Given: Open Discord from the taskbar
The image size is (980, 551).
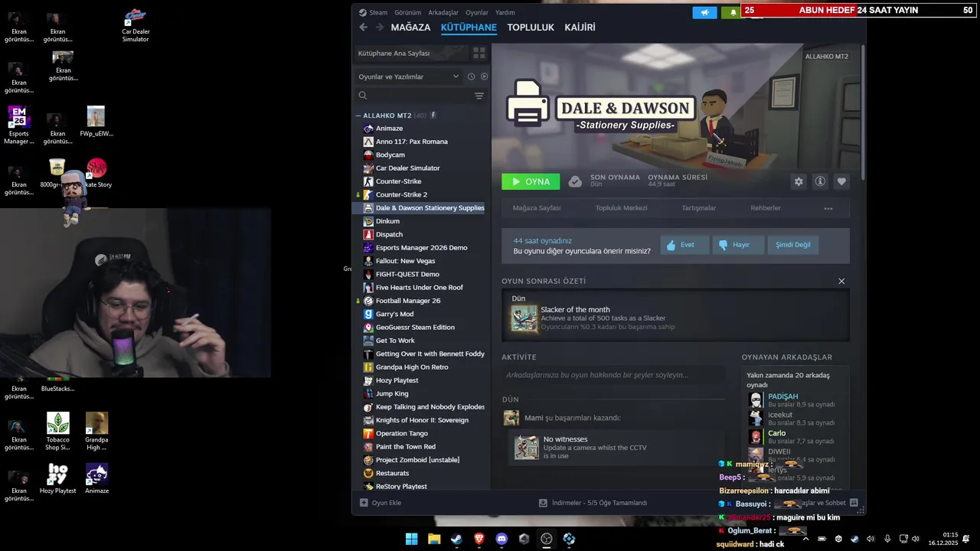Looking at the screenshot, I should [x=501, y=539].
